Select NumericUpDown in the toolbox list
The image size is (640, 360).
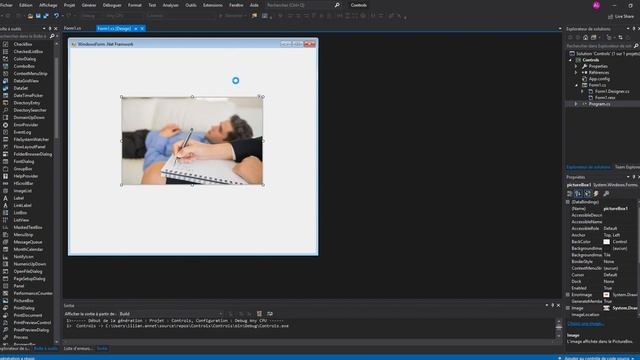[30, 264]
